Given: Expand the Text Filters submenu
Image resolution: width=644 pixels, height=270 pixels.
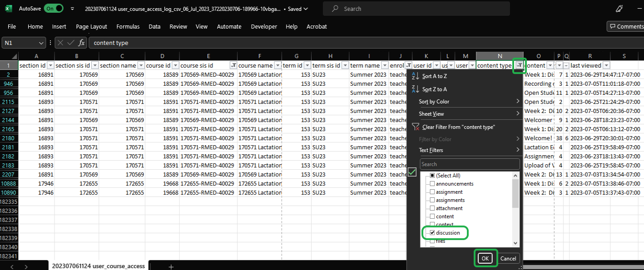Looking at the screenshot, I should (465, 150).
